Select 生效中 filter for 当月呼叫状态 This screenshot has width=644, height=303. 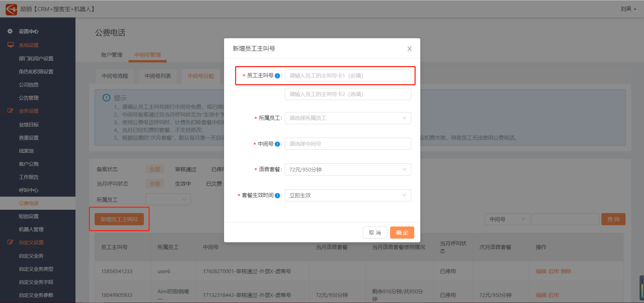183,184
